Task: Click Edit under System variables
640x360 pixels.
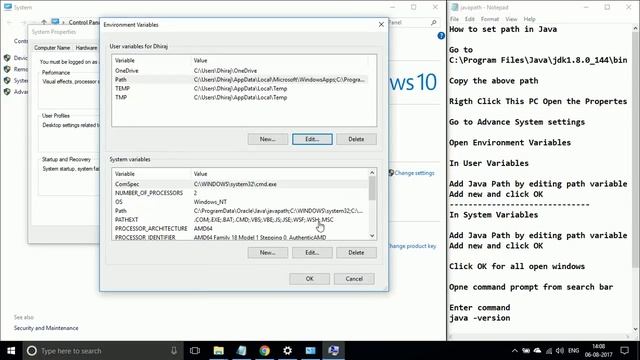Action: [312, 253]
